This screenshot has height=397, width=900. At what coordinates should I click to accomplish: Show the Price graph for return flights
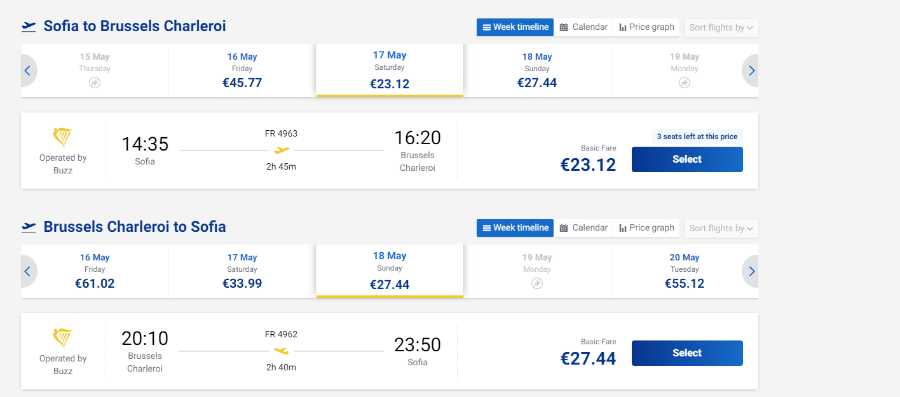point(646,228)
